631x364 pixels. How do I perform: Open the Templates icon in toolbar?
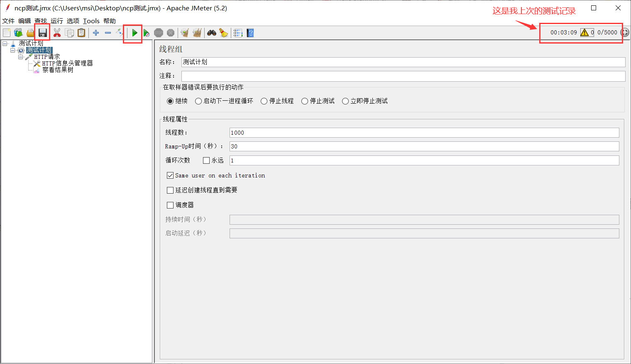(x=18, y=33)
